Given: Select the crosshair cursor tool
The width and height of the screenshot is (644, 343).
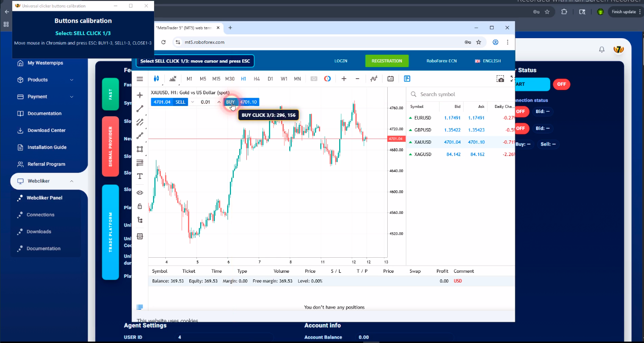Looking at the screenshot, I should (140, 95).
